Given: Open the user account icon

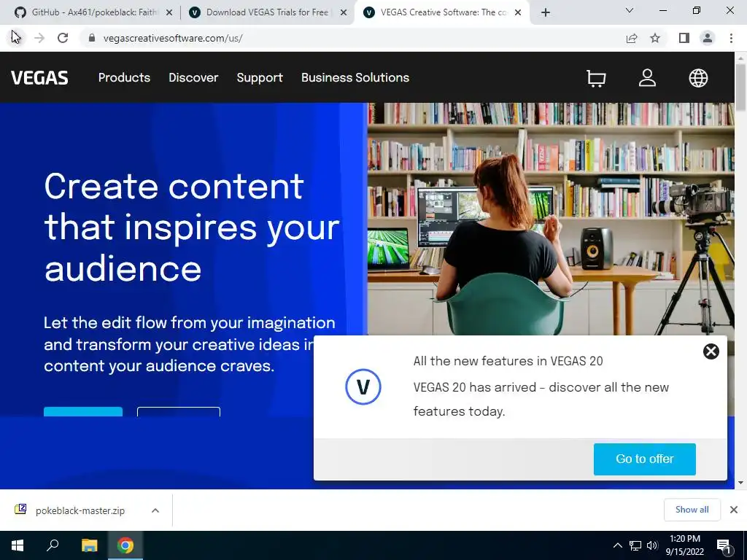Looking at the screenshot, I should click(647, 77).
